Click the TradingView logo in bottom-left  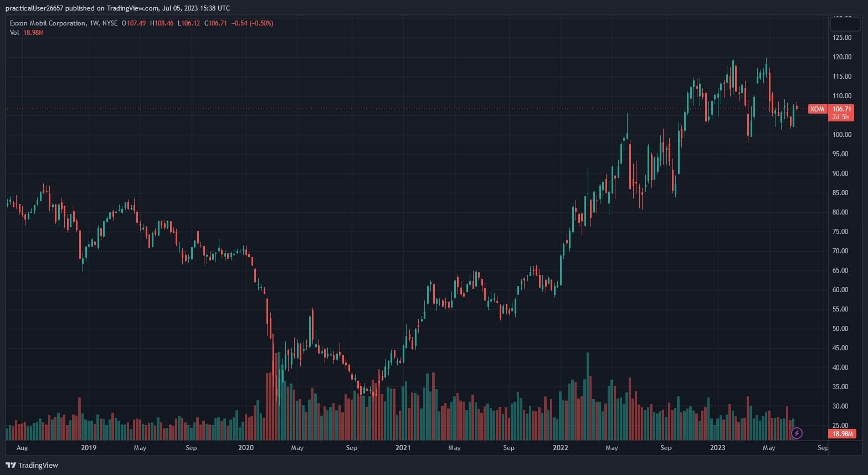tap(32, 465)
